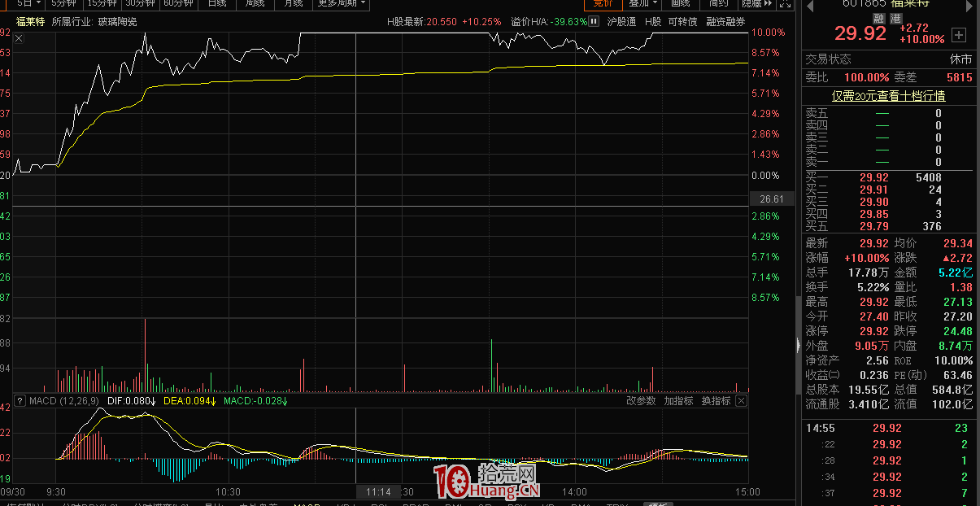Screen dimensions: 980x506
Task: Switch to 30分钟 chart tab
Action: [x=140, y=3]
